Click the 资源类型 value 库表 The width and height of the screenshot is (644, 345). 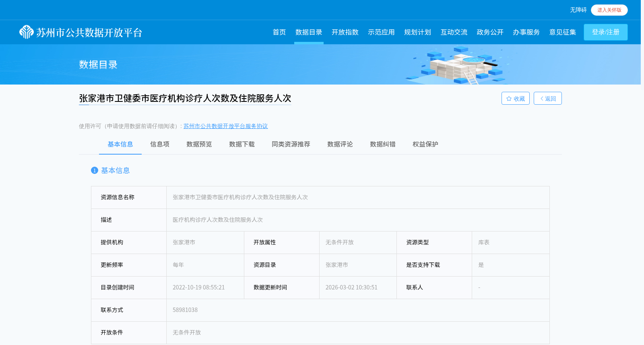click(x=484, y=242)
